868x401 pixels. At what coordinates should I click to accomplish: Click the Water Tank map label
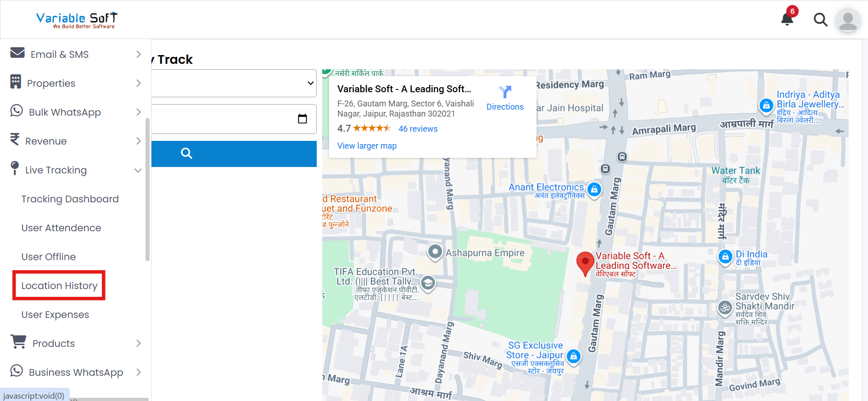click(736, 171)
